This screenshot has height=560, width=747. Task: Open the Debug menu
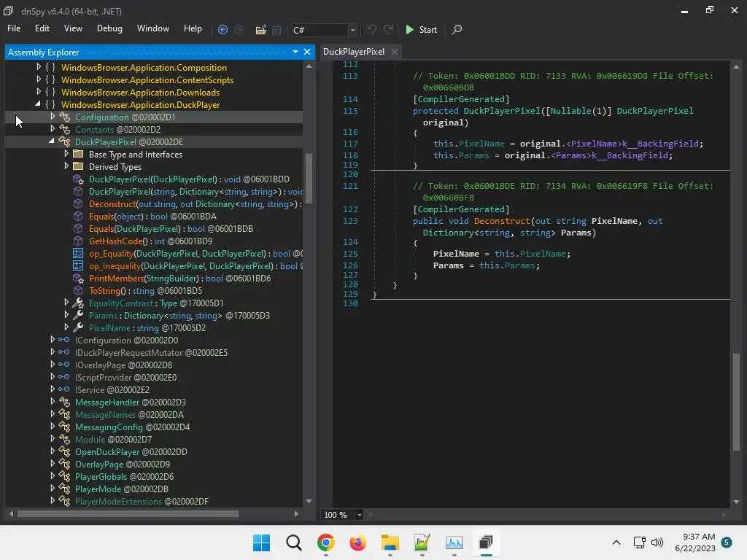tap(109, 28)
